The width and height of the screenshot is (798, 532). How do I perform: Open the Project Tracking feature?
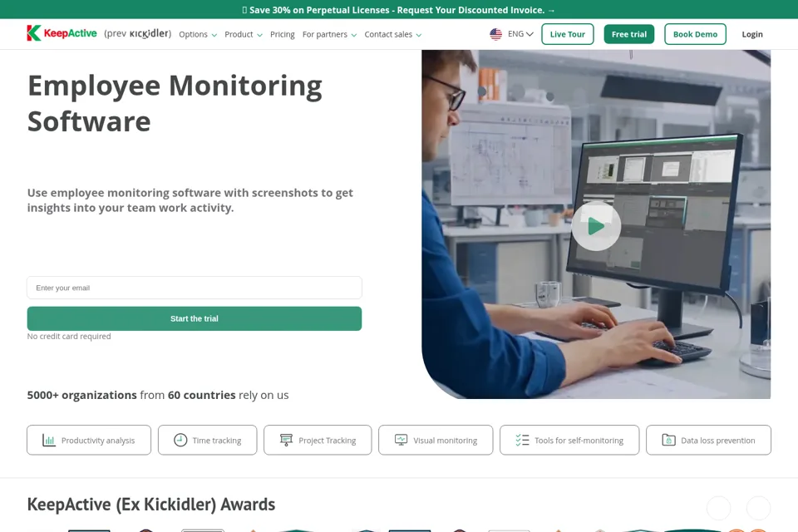point(318,440)
